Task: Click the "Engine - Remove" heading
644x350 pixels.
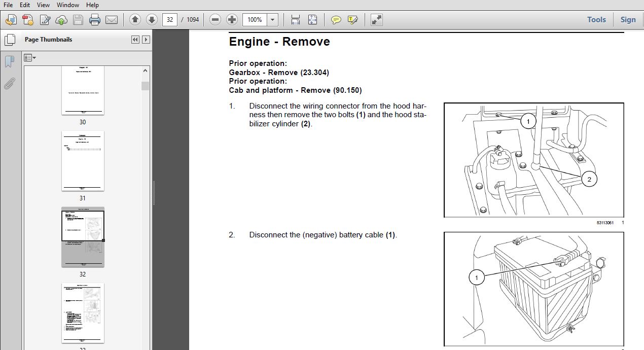Action: click(x=279, y=42)
